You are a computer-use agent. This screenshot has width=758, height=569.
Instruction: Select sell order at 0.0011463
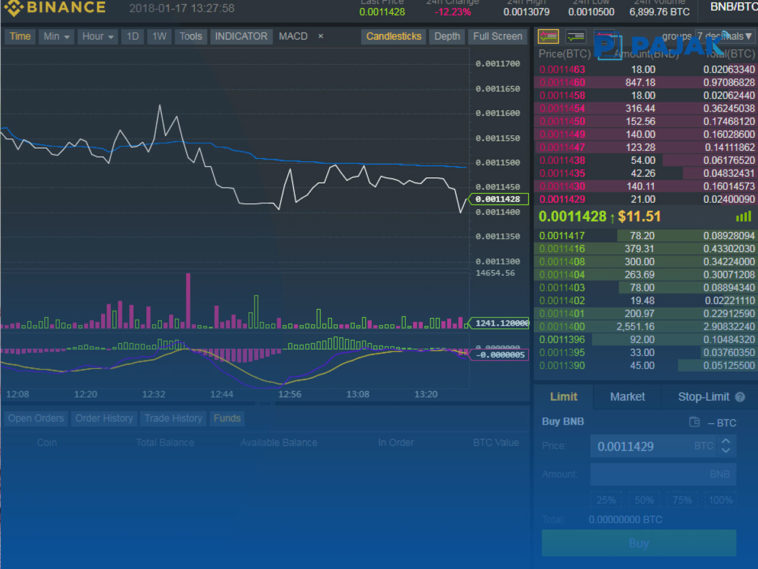[646, 70]
